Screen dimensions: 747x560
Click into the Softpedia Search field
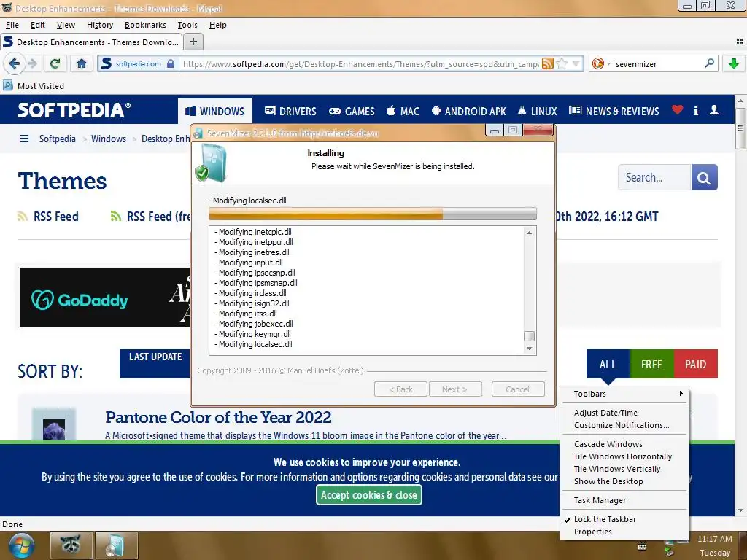tap(654, 178)
